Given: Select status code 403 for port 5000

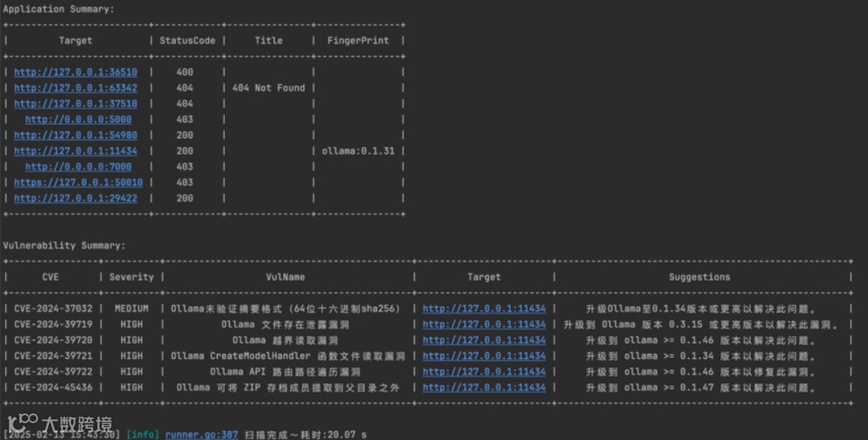Looking at the screenshot, I should (185, 120).
